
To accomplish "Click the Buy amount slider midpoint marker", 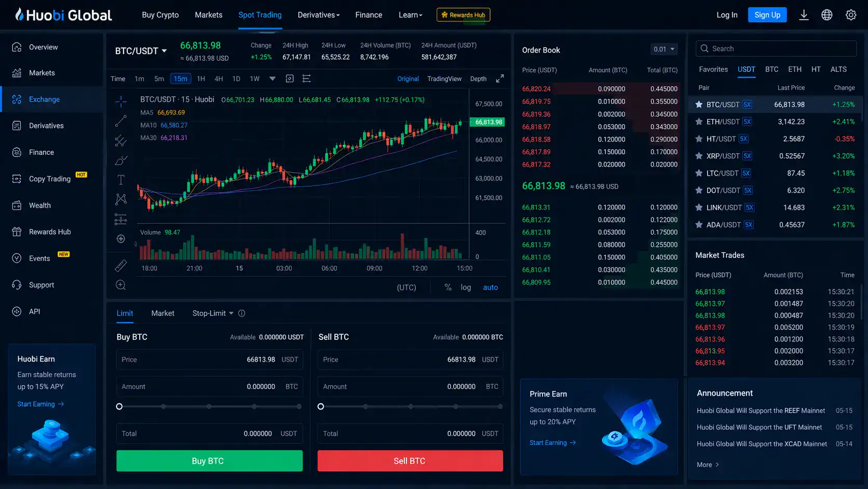I will click(209, 406).
